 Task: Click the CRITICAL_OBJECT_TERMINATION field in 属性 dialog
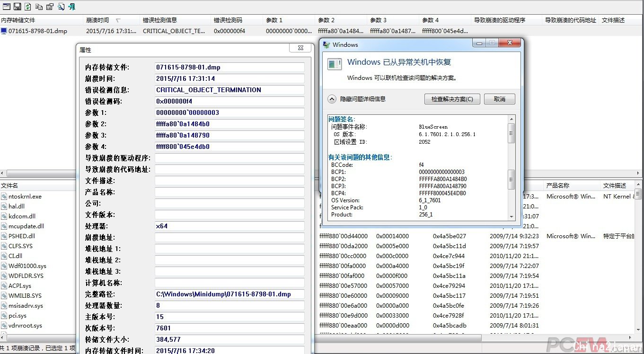click(x=230, y=90)
